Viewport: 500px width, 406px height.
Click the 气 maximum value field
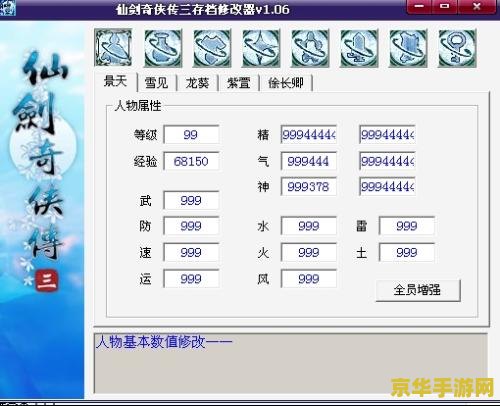(387, 161)
